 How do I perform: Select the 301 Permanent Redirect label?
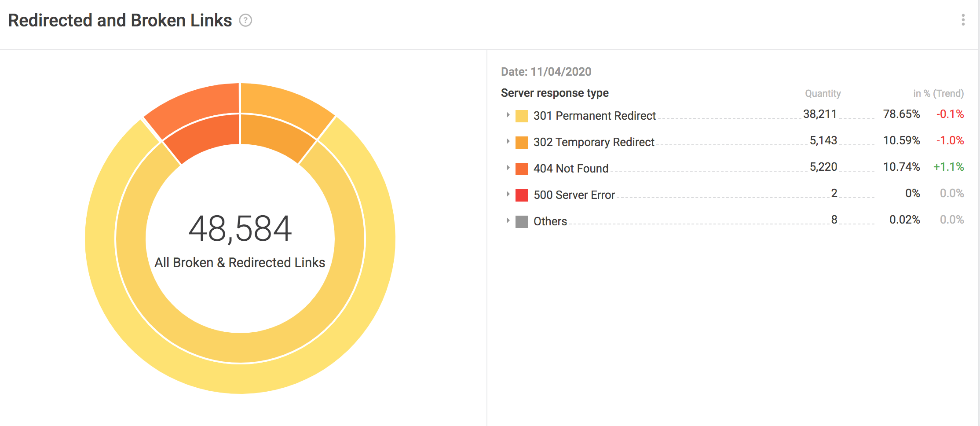pos(594,116)
